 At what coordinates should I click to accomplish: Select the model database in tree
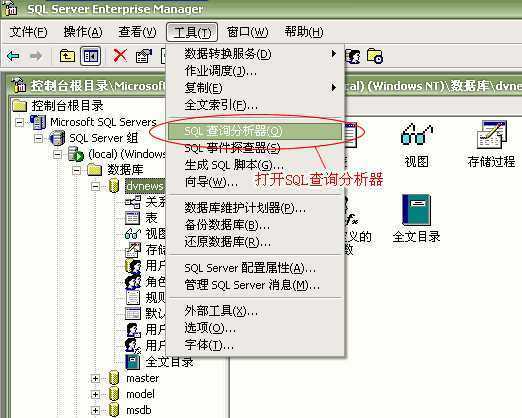[x=140, y=394]
